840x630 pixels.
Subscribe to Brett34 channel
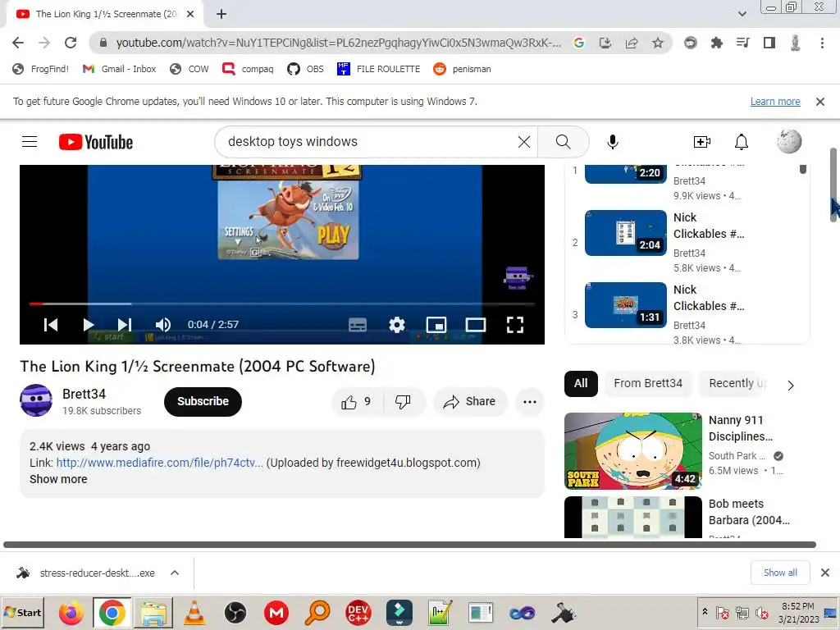203,402
